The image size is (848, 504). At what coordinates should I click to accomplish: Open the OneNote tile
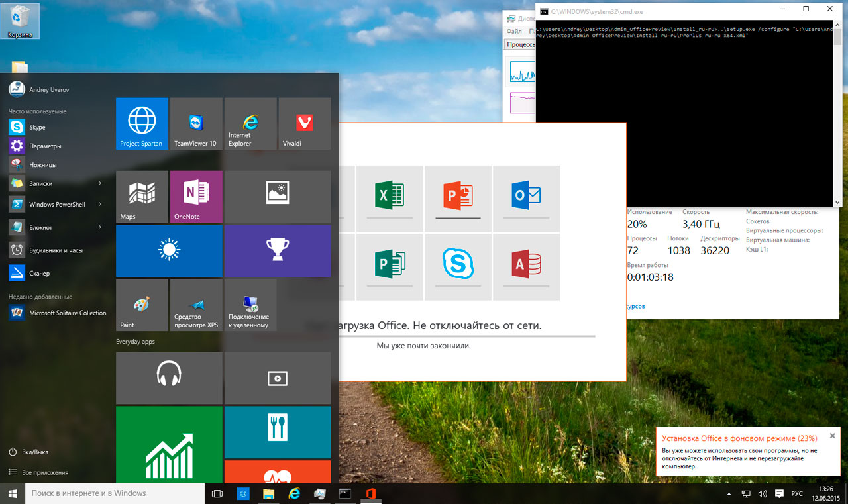[x=195, y=197]
